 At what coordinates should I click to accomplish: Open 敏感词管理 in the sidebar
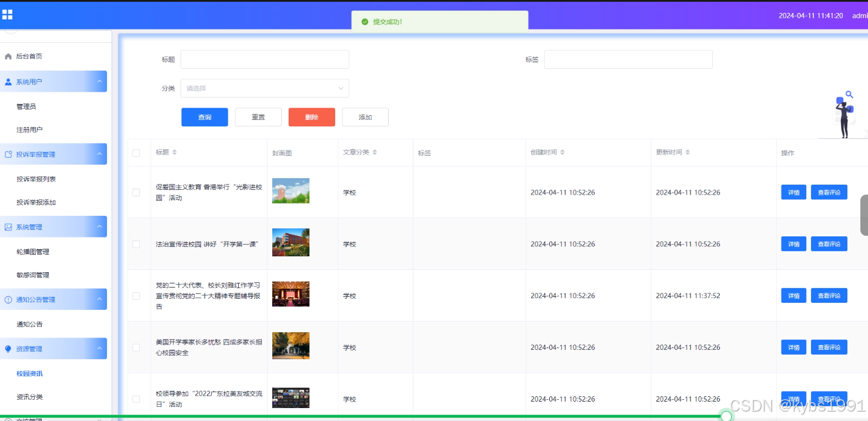(33, 275)
